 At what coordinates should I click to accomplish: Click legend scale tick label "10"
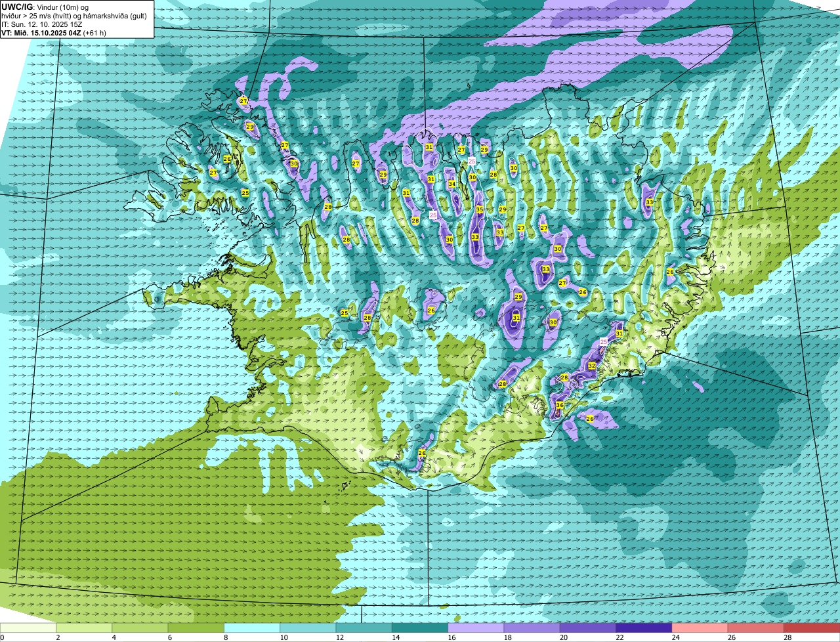coord(283,637)
